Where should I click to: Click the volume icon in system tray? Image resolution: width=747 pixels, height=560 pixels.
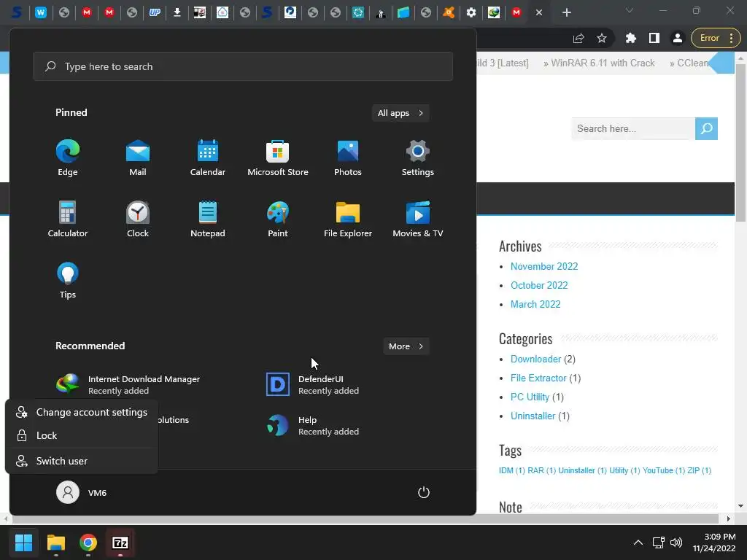click(x=676, y=542)
